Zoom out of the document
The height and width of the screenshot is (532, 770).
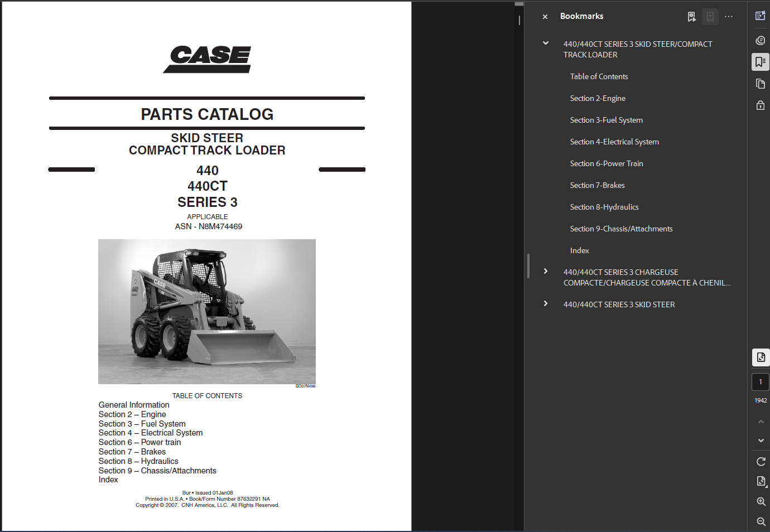click(761, 521)
